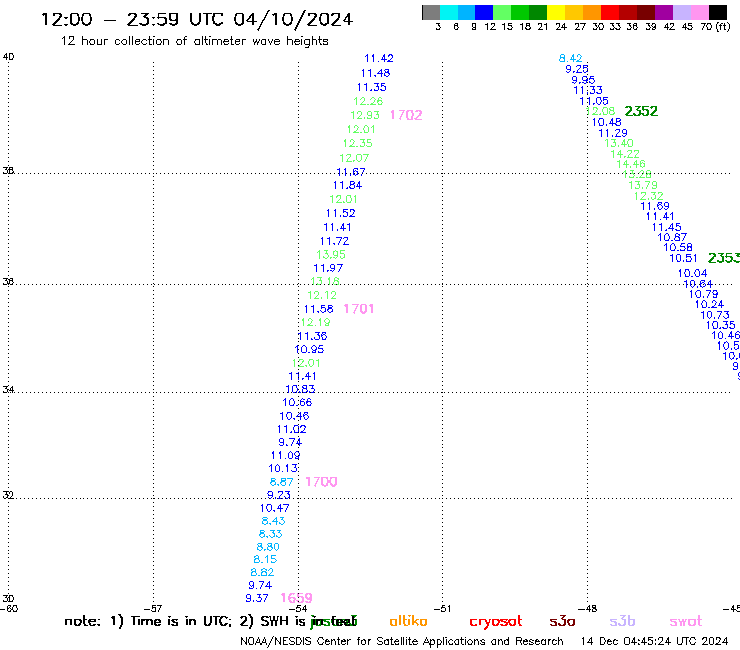The image size is (740, 650).
Task: Click wave height value 10.51
Action: [683, 259]
